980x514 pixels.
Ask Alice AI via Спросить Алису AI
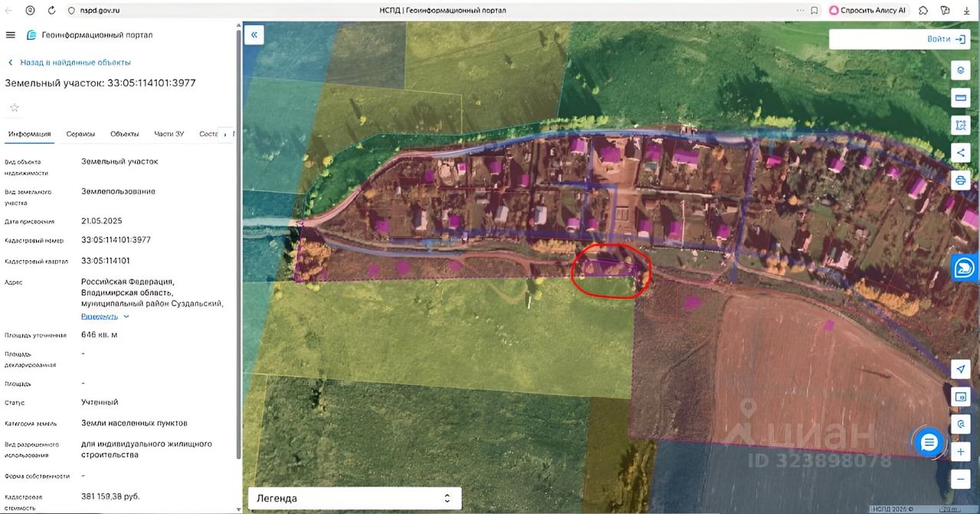tap(867, 10)
